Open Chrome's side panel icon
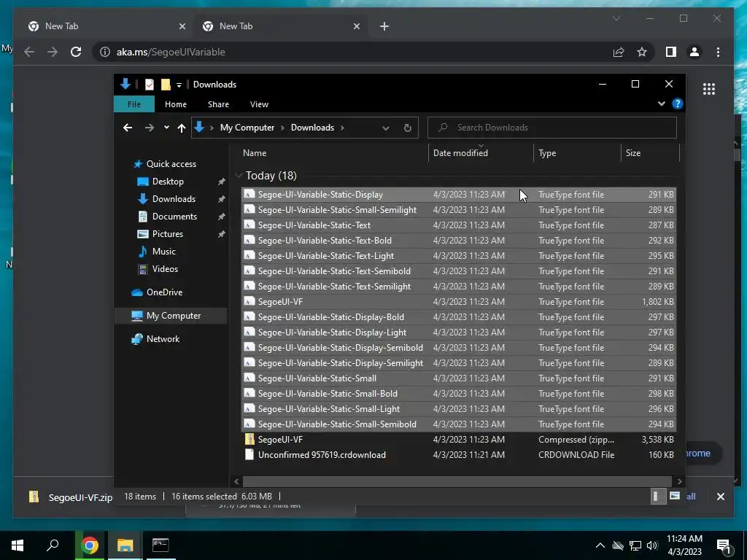747x560 pixels. [x=671, y=52]
